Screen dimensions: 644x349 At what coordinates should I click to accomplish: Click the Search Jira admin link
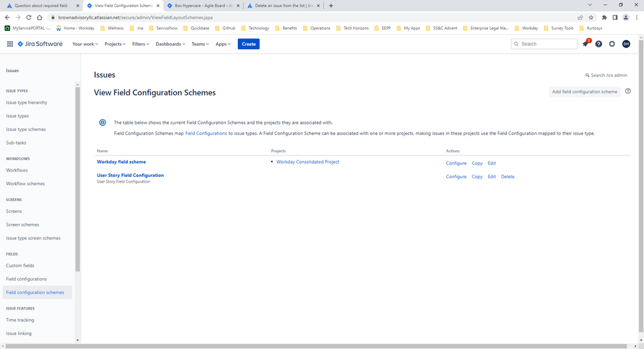(x=606, y=75)
